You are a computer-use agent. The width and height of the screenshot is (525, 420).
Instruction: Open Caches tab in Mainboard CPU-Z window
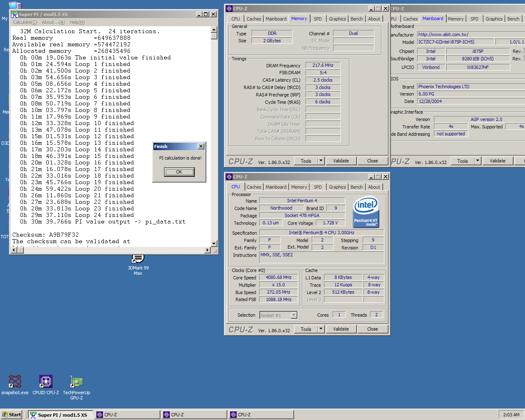pos(410,19)
